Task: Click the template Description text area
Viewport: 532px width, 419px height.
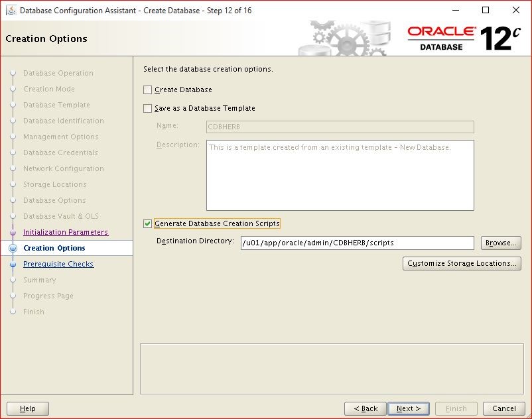Action: 340,175
